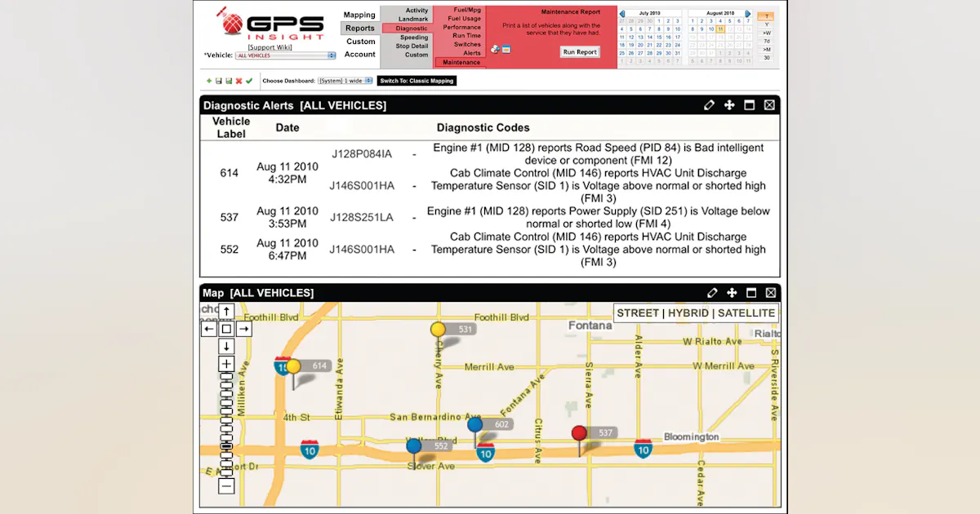Click the yellow map pin for vehicle 531
Image resolution: width=980 pixels, height=514 pixels.
point(439,330)
